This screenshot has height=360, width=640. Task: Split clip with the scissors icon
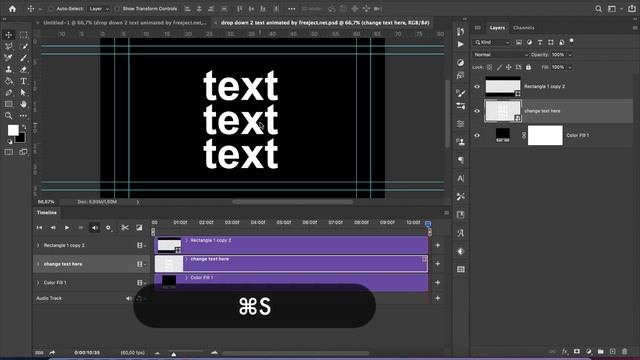click(125, 228)
